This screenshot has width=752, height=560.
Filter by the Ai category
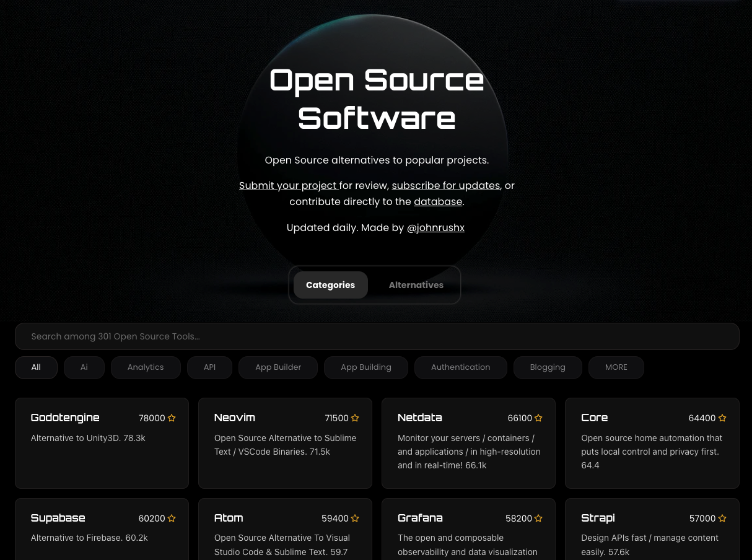84,367
